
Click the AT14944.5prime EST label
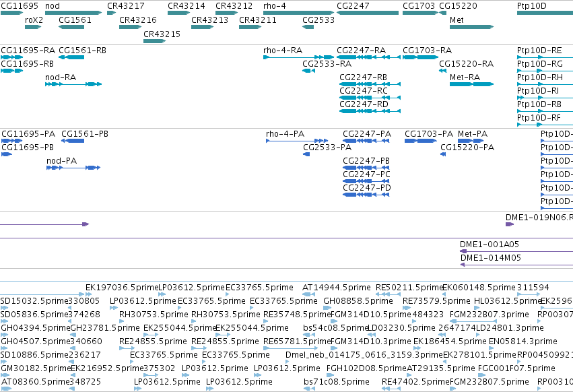[x=336, y=288]
